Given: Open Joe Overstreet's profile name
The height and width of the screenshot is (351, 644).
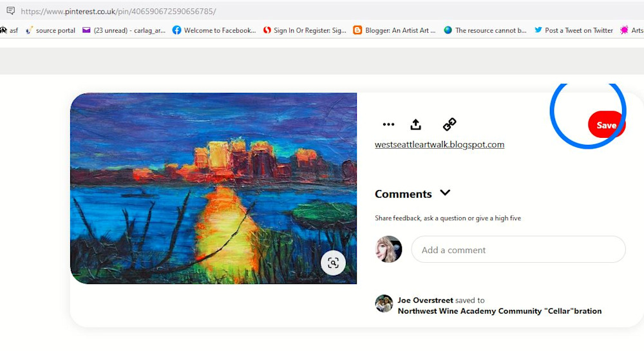Looking at the screenshot, I should (425, 300).
